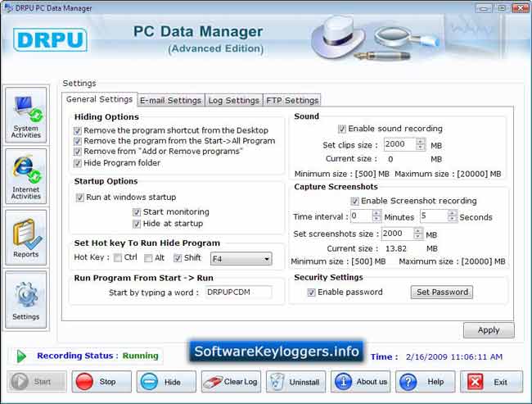Image resolution: width=532 pixels, height=404 pixels.
Task: Toggle Run at windows startup
Action: point(79,197)
